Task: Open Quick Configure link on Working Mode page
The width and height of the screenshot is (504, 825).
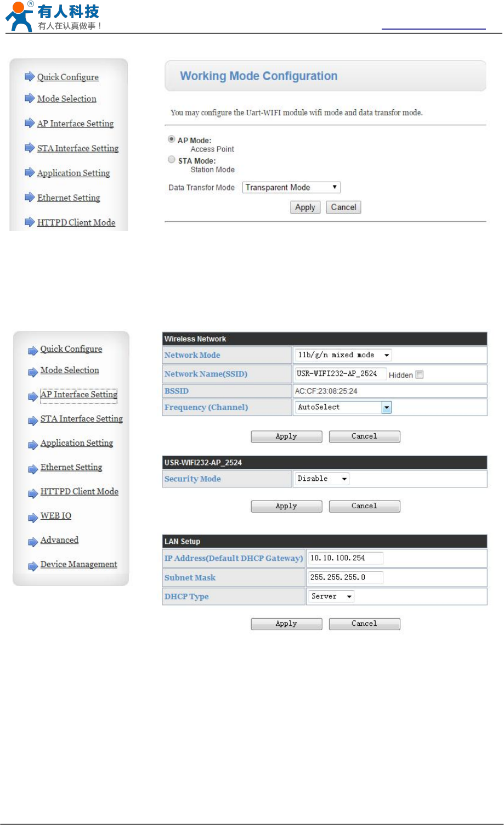Action: pos(68,77)
